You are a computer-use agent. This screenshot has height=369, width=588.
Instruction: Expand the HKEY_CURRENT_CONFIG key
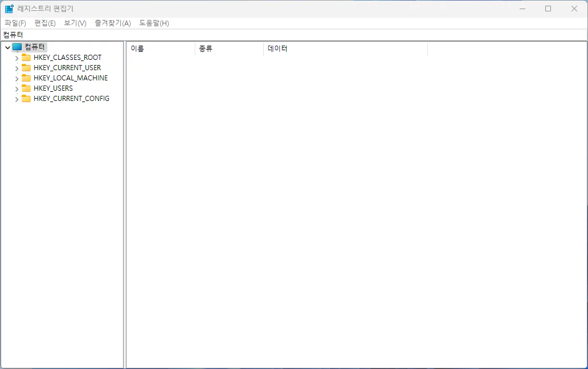(17, 99)
